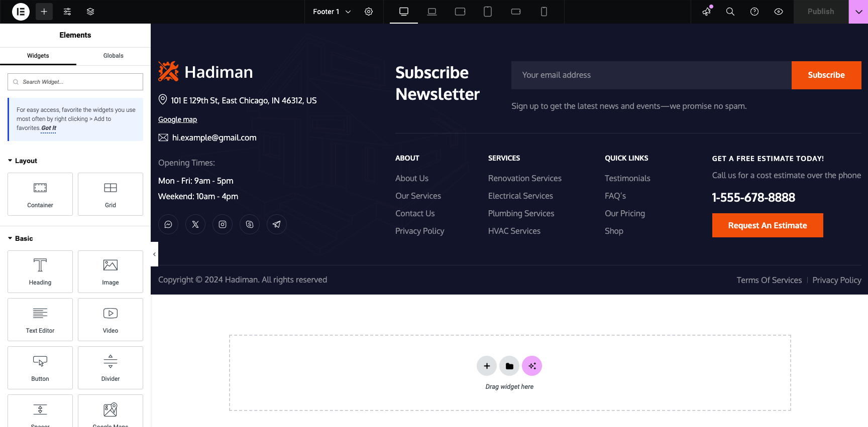Open What's New megaphone icon
The image size is (868, 427).
[x=707, y=12]
